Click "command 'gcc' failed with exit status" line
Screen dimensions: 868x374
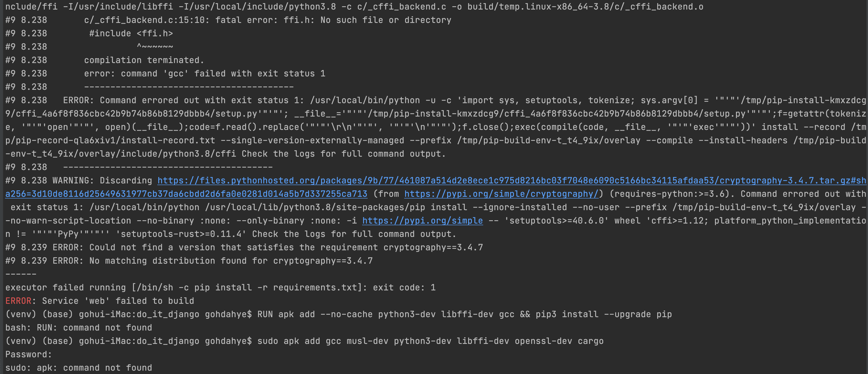tap(205, 74)
